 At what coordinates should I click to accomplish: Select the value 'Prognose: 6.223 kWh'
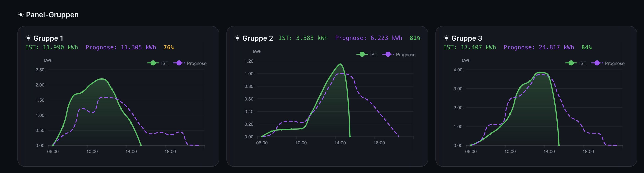[x=369, y=38]
